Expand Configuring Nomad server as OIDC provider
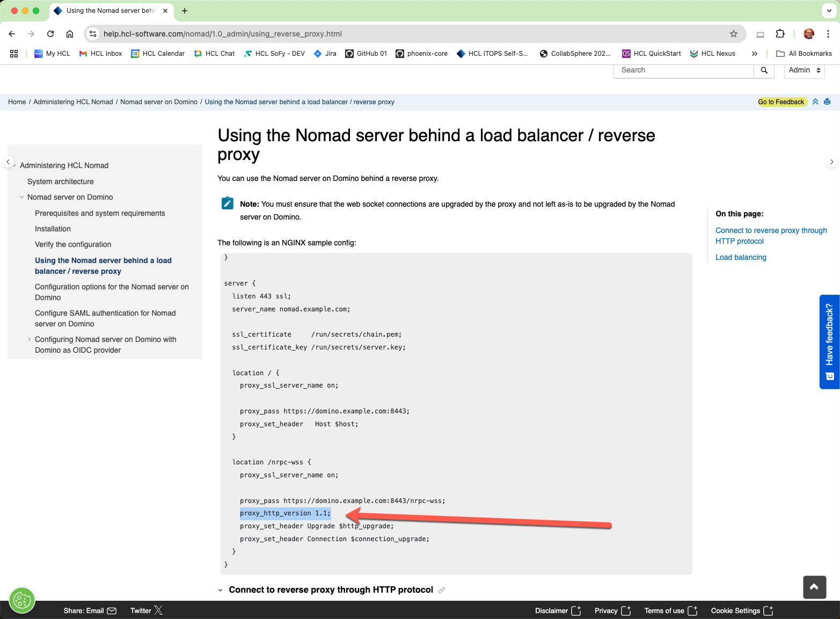The width and height of the screenshot is (840, 619). click(29, 339)
